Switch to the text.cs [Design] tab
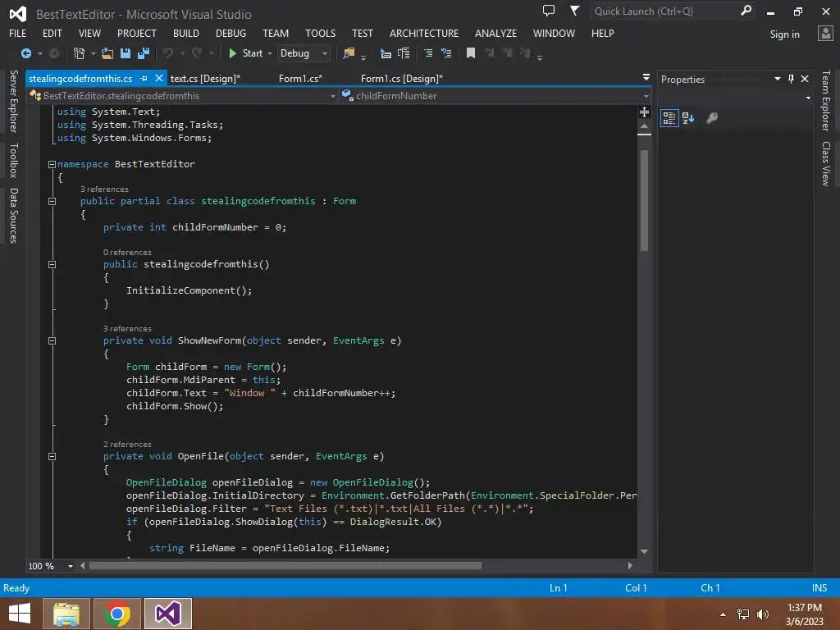This screenshot has height=630, width=840. 205,78
